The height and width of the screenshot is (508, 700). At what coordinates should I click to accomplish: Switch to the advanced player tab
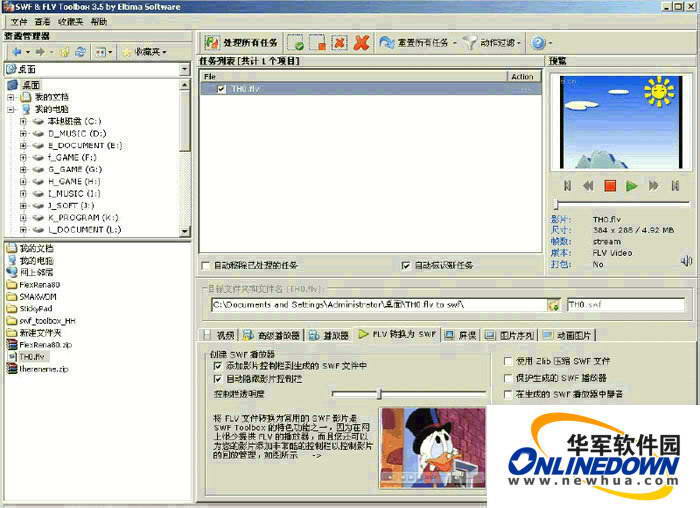coord(271,335)
